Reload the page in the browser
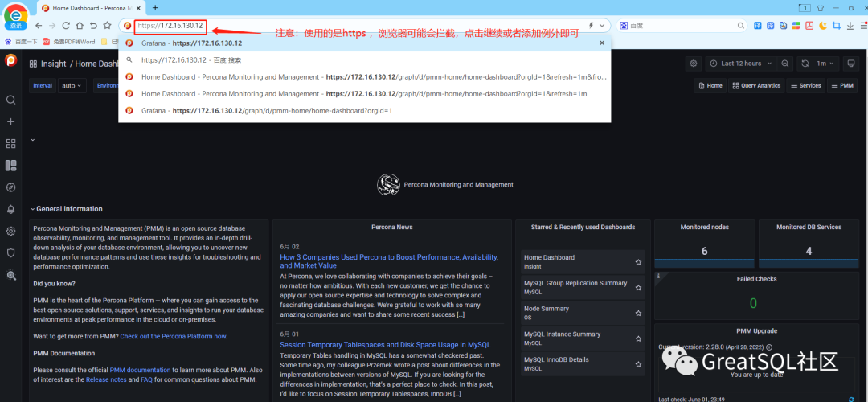 click(66, 26)
